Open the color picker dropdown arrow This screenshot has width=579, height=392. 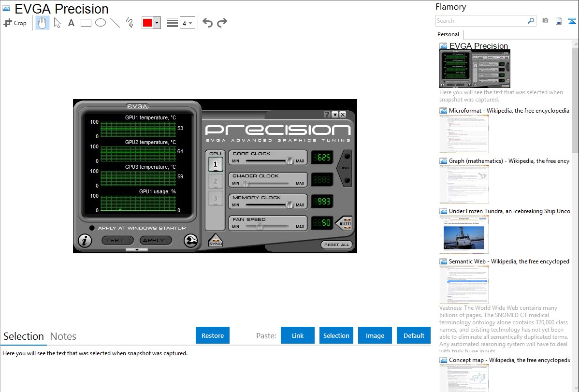coord(157,23)
